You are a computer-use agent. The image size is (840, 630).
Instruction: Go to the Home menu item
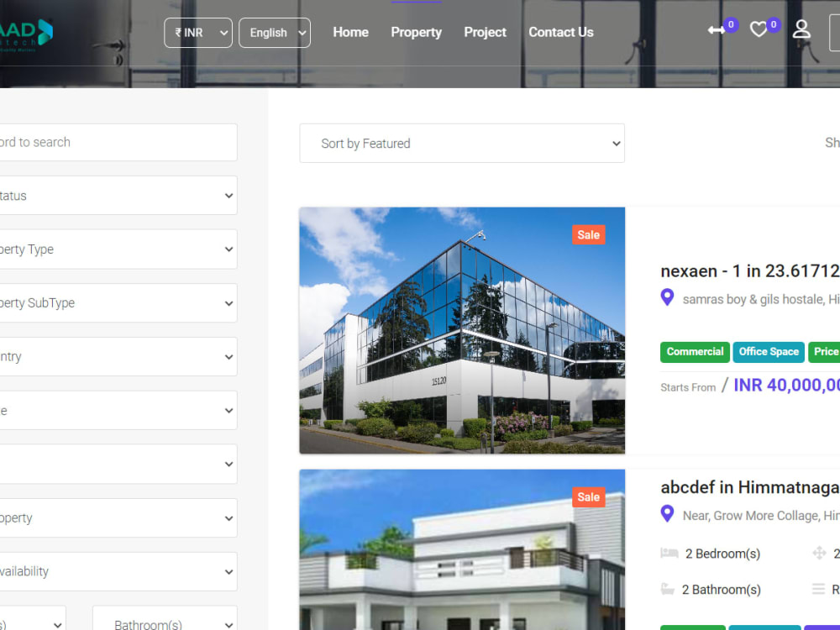pyautogui.click(x=350, y=32)
